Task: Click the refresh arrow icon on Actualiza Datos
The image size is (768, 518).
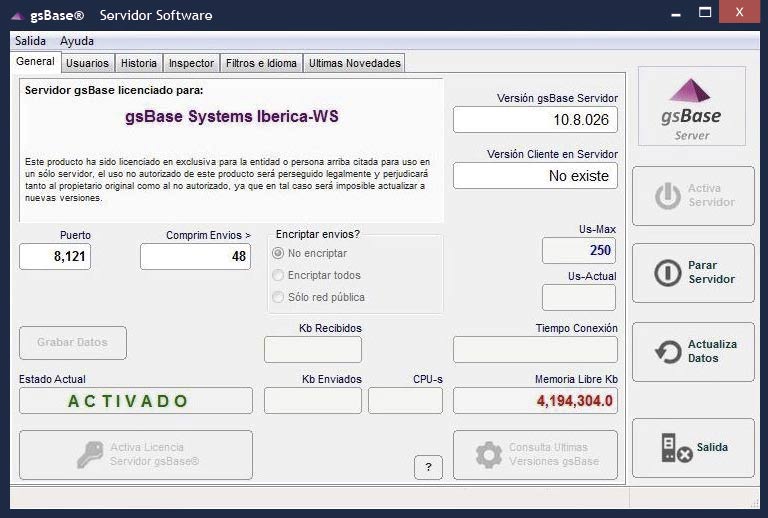Action: pos(668,352)
